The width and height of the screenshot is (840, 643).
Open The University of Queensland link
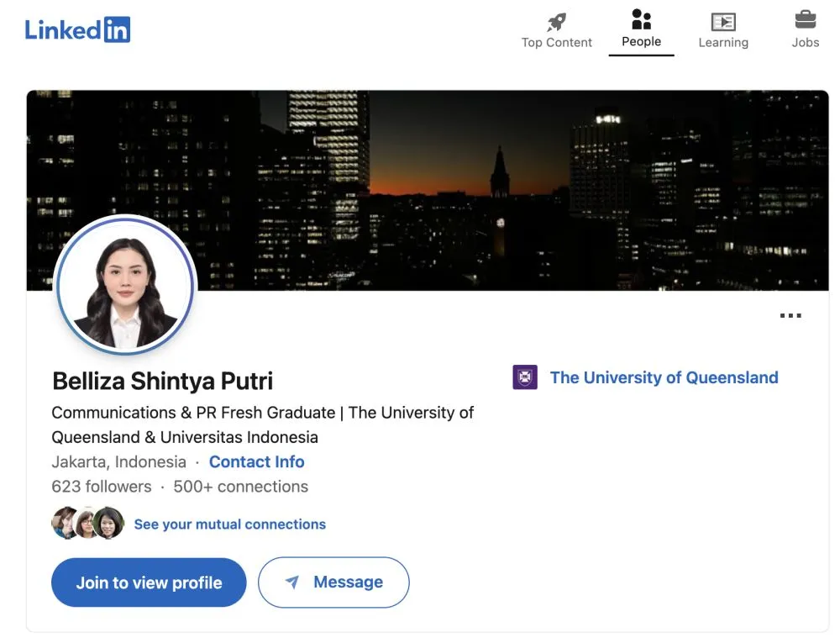(x=664, y=377)
